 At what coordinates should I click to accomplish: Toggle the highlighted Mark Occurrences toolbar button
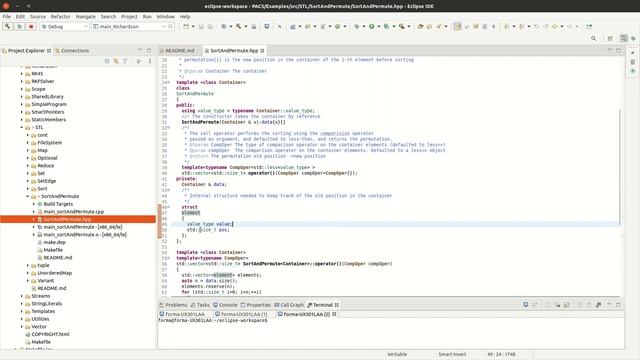[x=458, y=27]
